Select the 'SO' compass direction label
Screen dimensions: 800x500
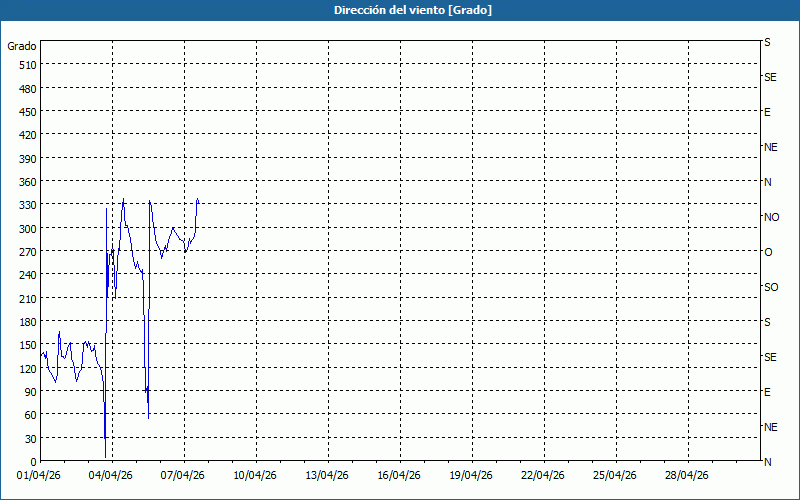click(771, 287)
